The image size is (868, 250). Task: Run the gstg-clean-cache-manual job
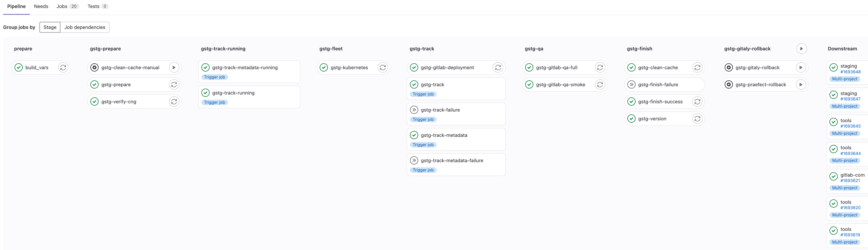click(174, 68)
